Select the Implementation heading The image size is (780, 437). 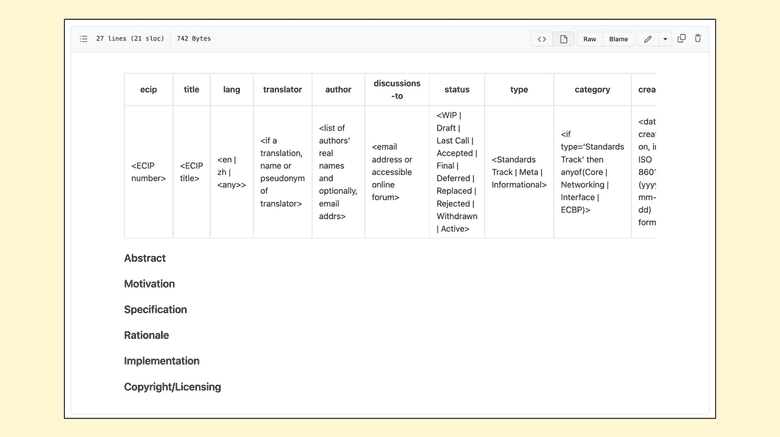click(162, 361)
